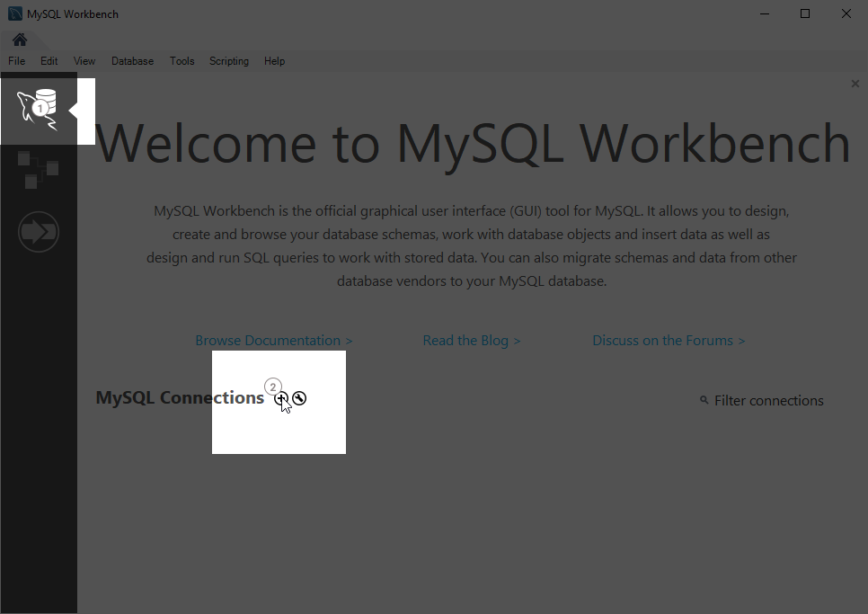Dismiss the welcome banner with its X
Screen dimensions: 868x614
click(855, 83)
